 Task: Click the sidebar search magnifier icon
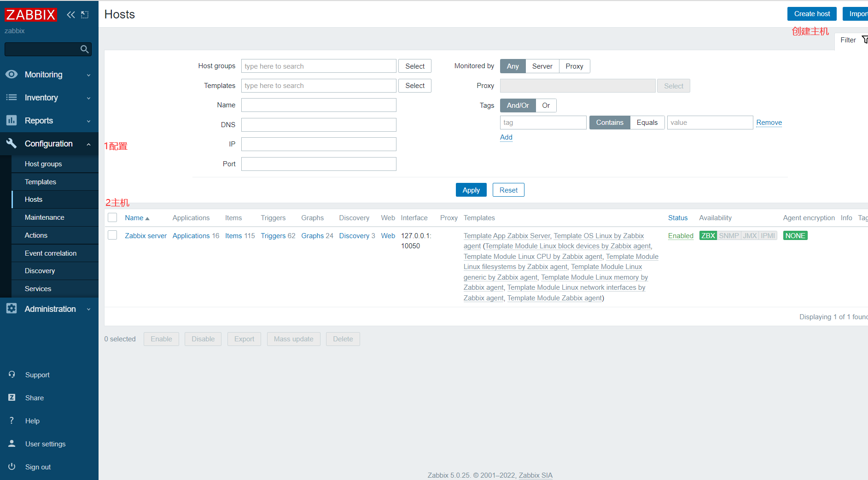(x=84, y=49)
